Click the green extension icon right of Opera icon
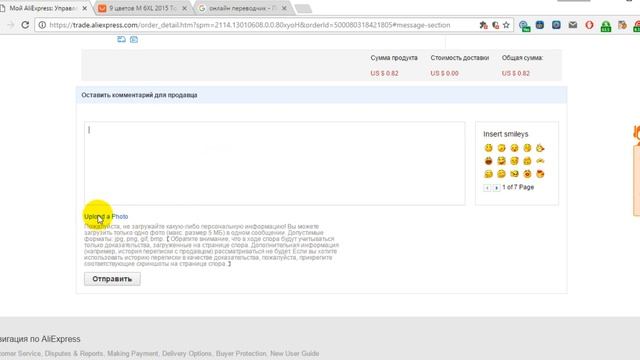 coord(606,26)
